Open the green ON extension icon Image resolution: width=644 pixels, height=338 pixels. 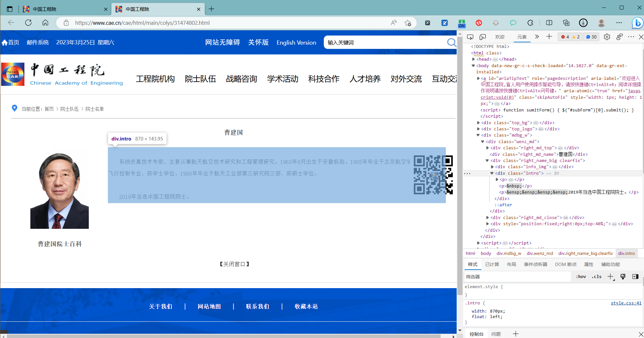point(462,23)
